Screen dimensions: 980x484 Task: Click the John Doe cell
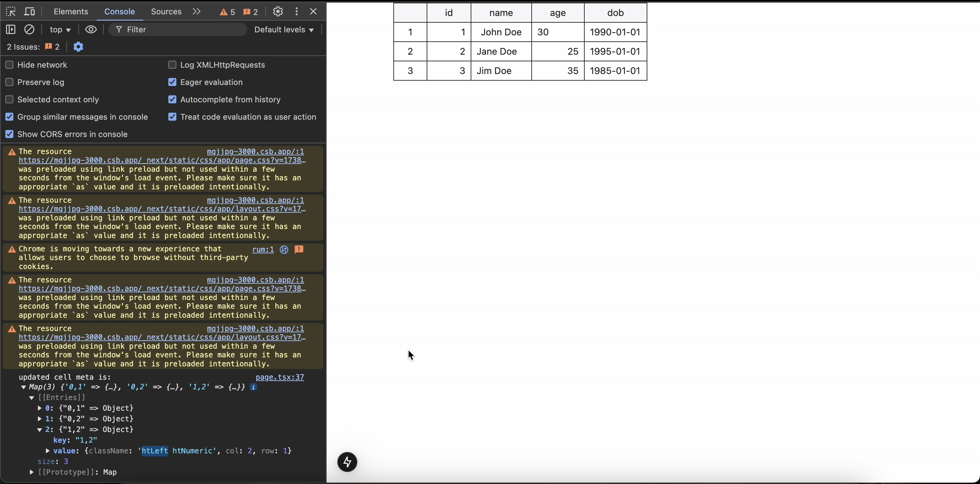tap(501, 32)
